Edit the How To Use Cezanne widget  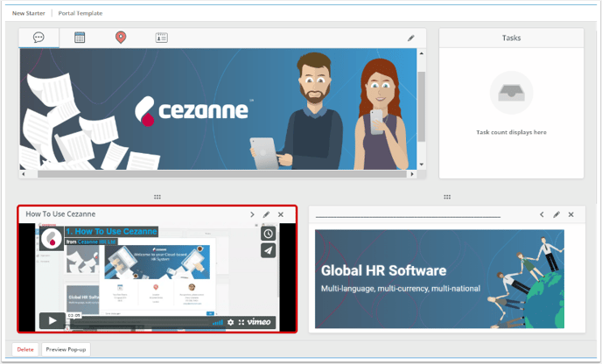click(x=266, y=214)
